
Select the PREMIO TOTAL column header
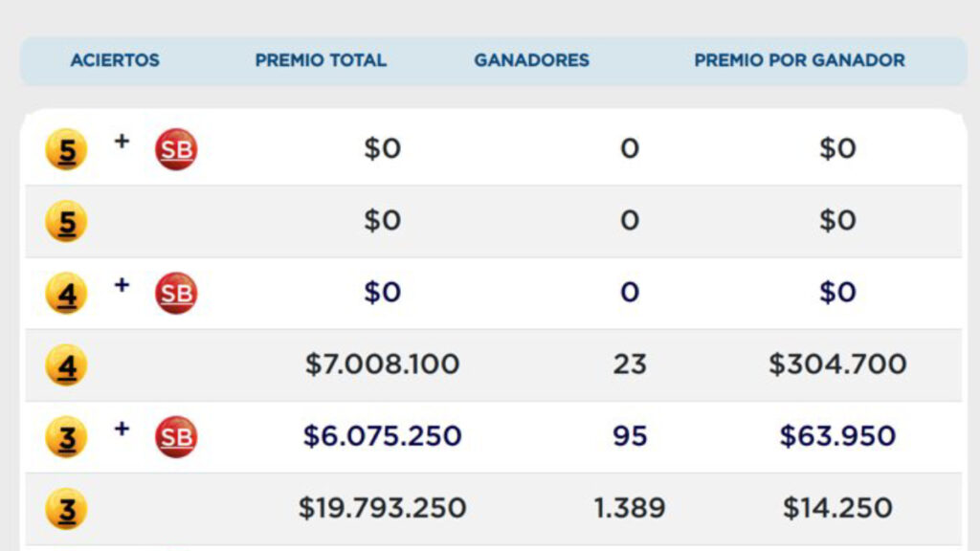[x=321, y=60]
